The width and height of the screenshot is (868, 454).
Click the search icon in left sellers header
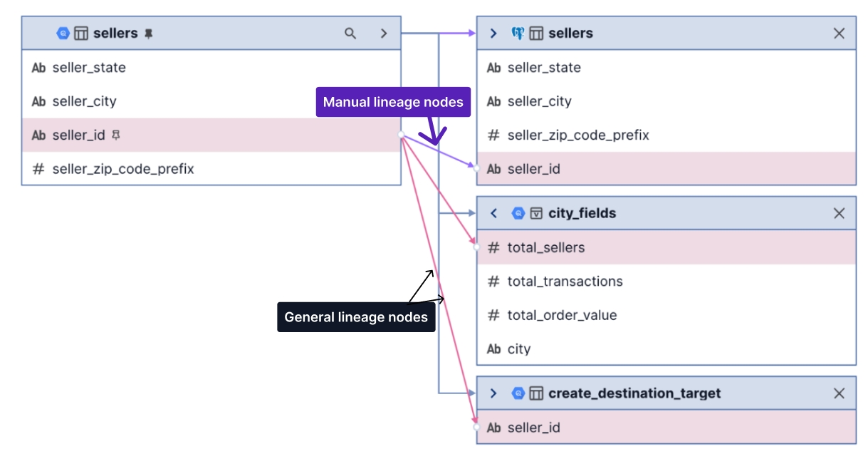tap(350, 33)
